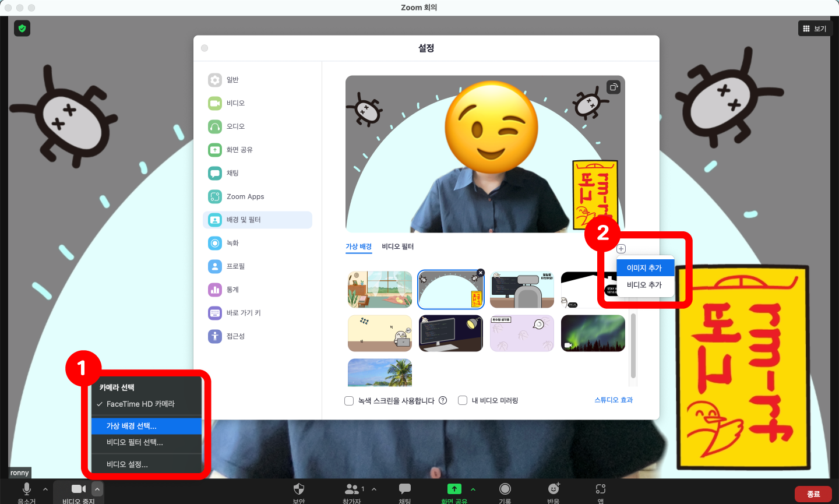The image size is (839, 504).
Task: Open 바로 가기 키 settings
Action: (258, 313)
